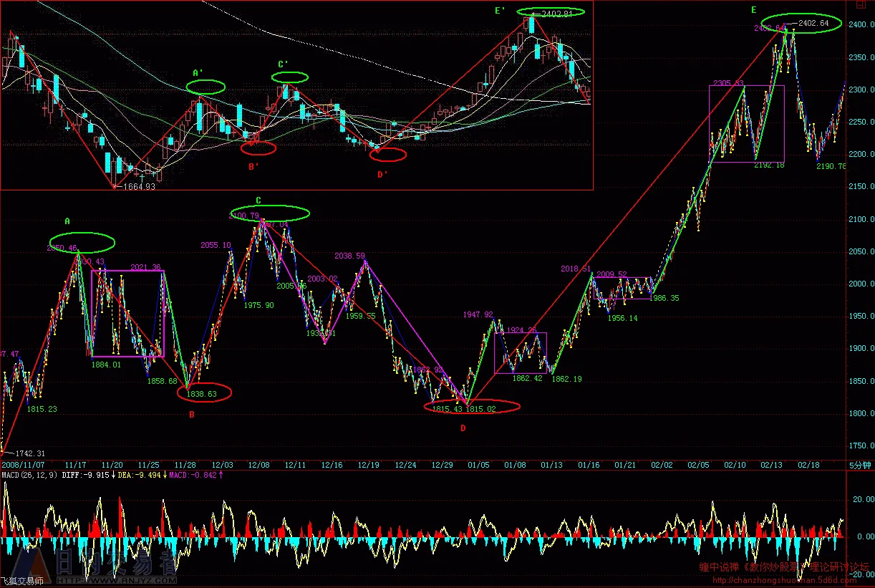Click the MACD(26,12,9) indicator label

(x=28, y=474)
